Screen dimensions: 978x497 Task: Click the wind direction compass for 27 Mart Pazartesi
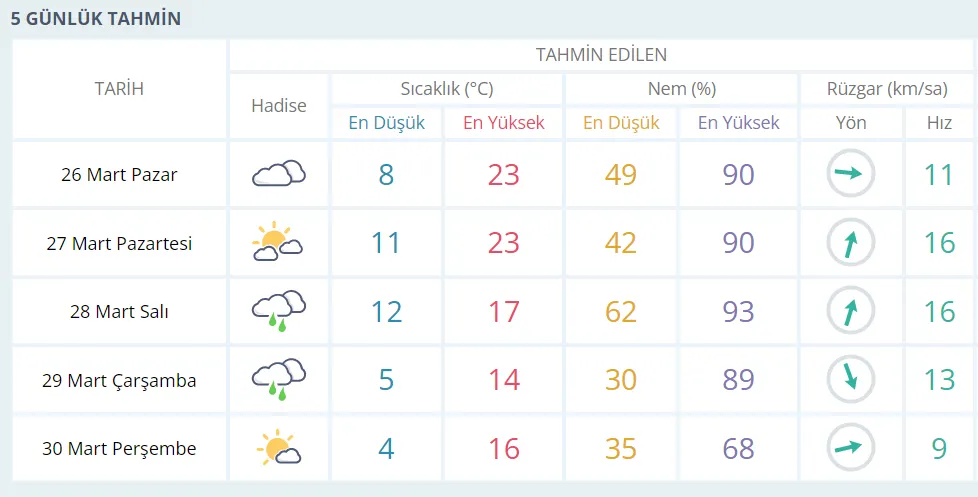point(850,243)
